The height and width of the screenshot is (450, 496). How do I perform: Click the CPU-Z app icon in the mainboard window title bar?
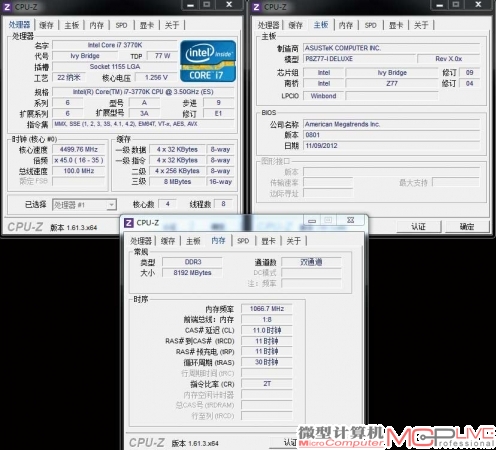point(256,7)
